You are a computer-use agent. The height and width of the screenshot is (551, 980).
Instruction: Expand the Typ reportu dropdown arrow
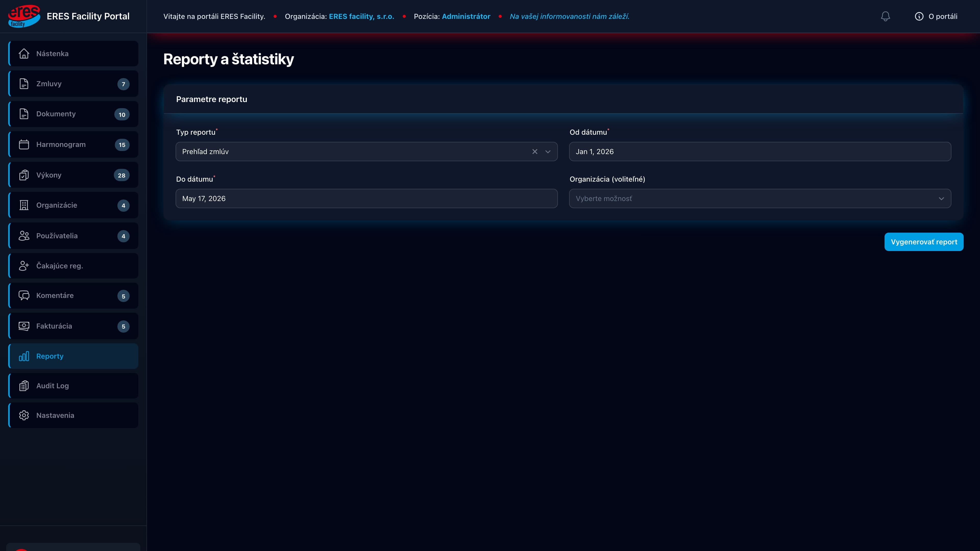(x=548, y=152)
